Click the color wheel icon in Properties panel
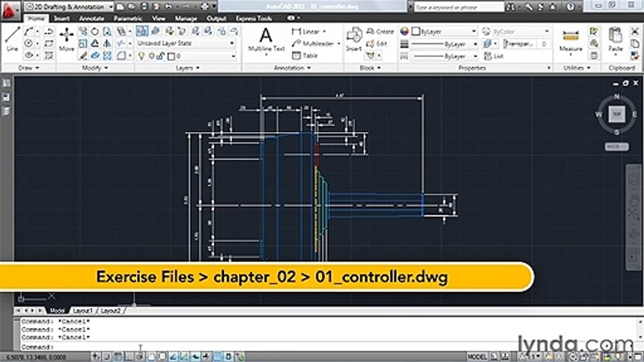This screenshot has width=644, height=362. 405,31
